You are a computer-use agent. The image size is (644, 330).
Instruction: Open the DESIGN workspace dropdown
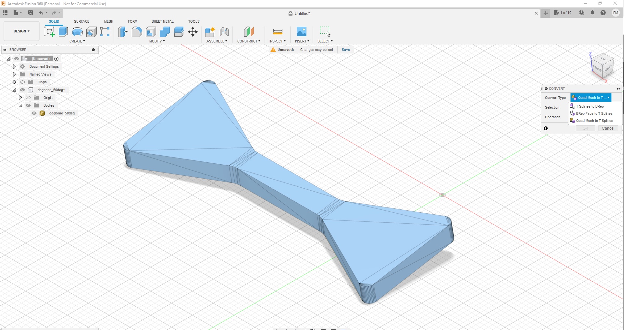(x=21, y=31)
